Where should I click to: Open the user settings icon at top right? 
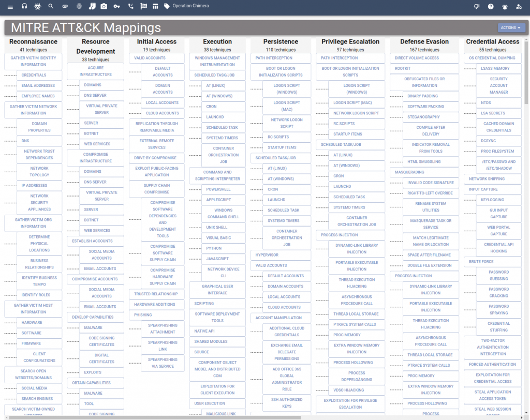point(519,7)
